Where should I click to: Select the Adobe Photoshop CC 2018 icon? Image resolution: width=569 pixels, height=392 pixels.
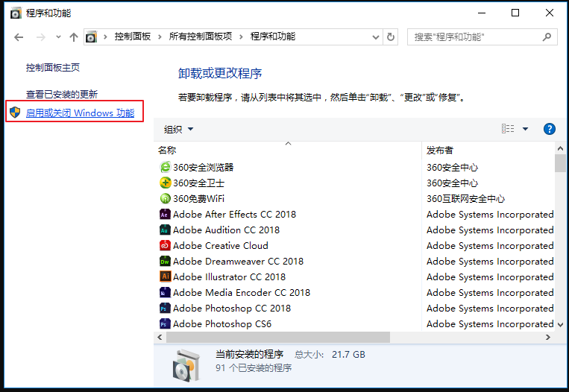pyautogui.click(x=165, y=309)
